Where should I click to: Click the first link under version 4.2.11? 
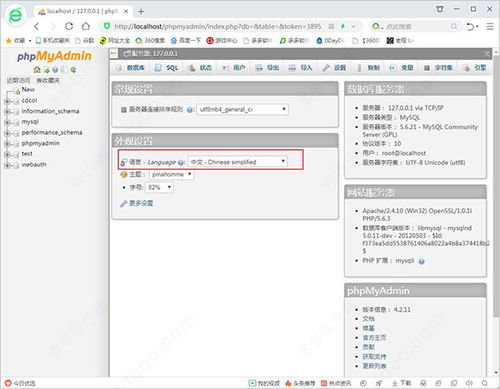click(368, 319)
